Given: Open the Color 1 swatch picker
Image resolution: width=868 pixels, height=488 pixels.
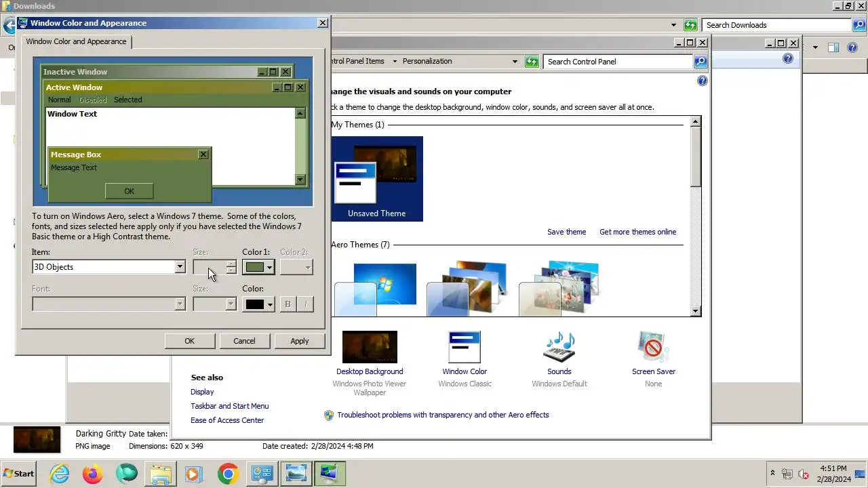Looking at the screenshot, I should (x=258, y=267).
